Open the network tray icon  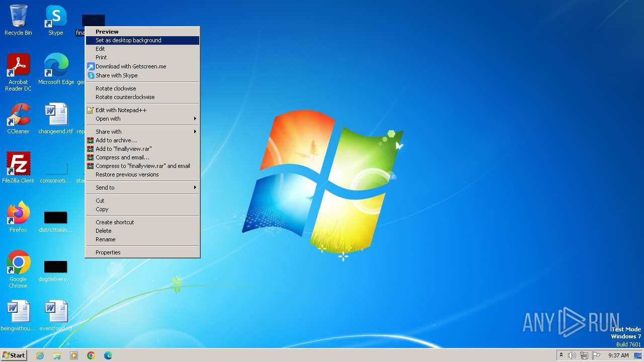click(584, 355)
